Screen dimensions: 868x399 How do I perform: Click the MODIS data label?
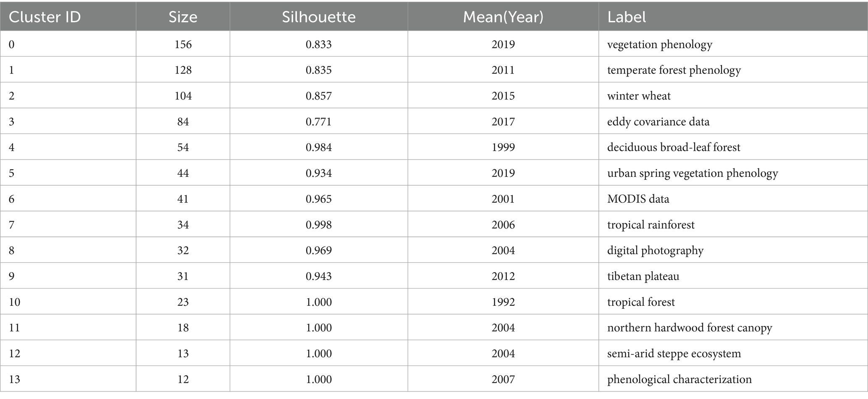point(638,199)
